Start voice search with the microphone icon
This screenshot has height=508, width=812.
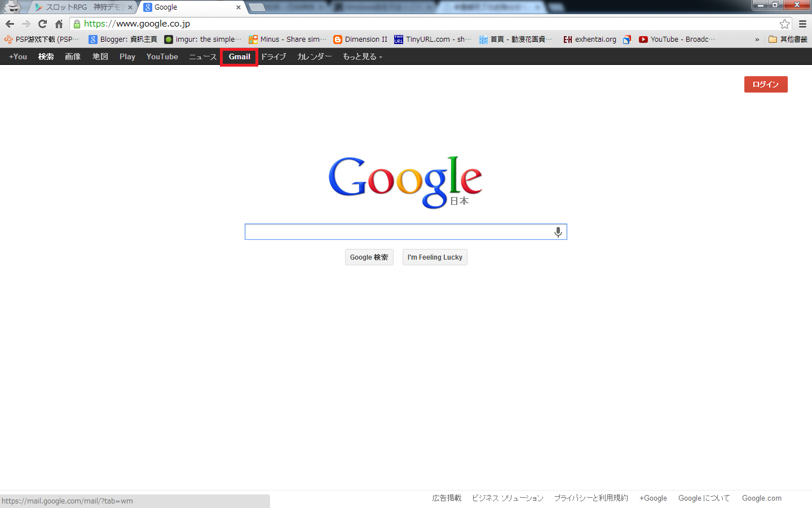(x=558, y=232)
